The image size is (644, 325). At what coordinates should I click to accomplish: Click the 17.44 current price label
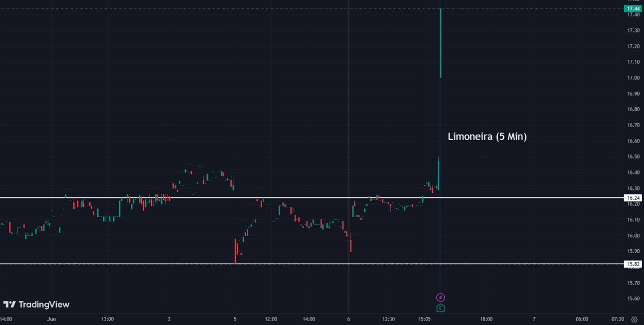[634, 8]
